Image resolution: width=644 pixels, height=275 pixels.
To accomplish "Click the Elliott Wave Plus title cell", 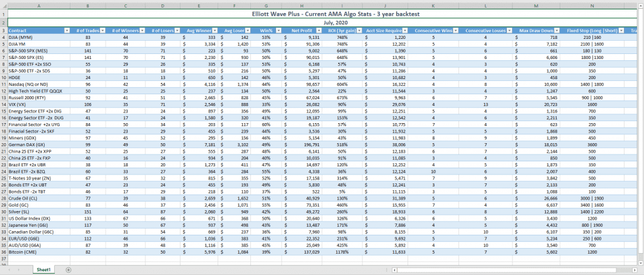I will (321, 14).
